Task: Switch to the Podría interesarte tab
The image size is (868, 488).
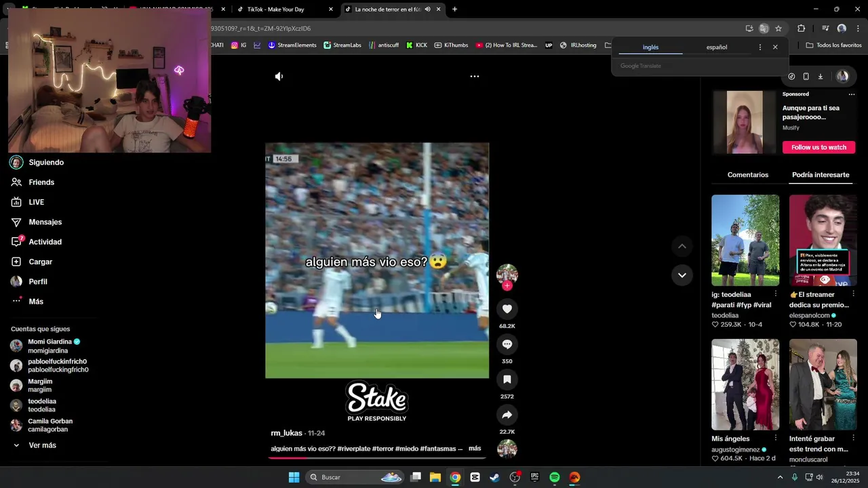Action: coord(821,175)
